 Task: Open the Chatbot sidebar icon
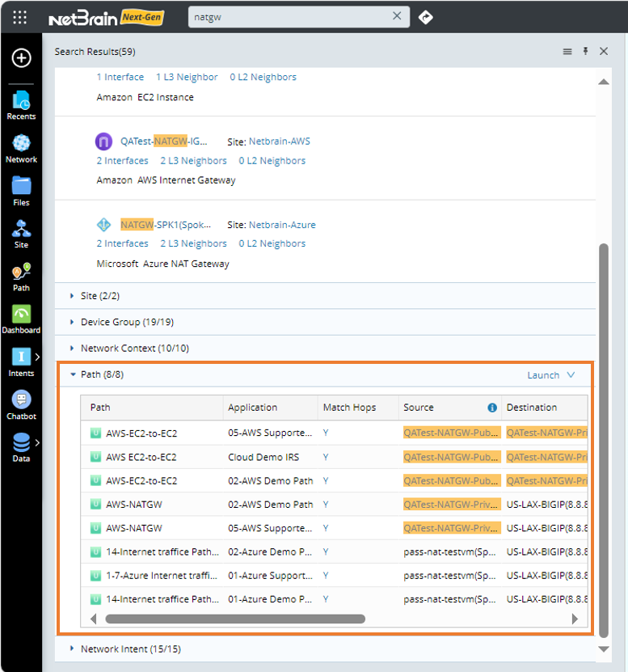21,404
